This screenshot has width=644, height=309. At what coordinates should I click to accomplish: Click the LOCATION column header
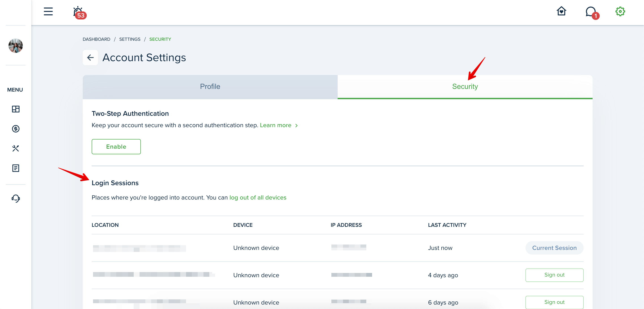coord(105,225)
